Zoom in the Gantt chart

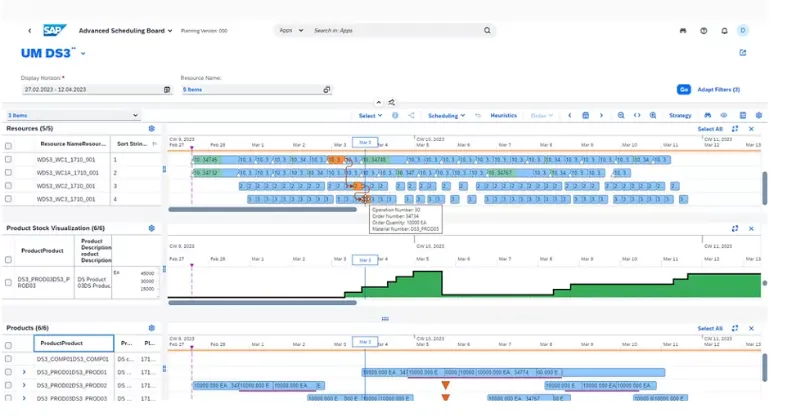point(653,116)
